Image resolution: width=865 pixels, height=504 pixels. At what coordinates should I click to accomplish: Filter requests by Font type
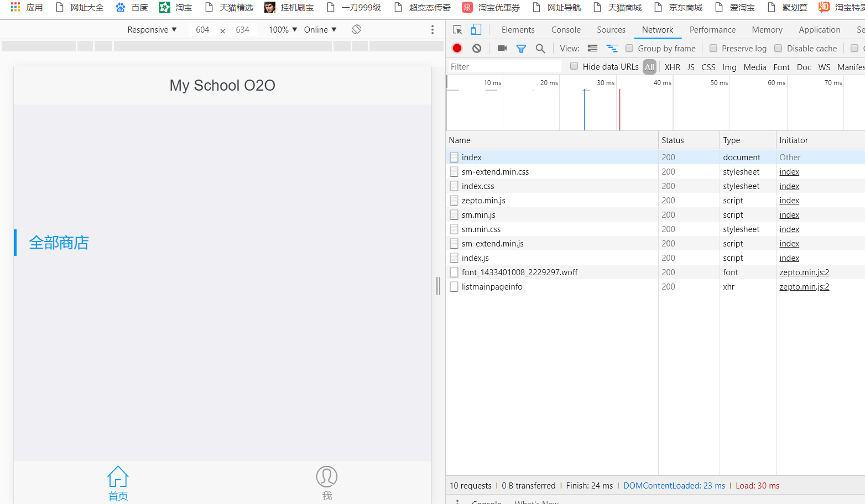point(781,67)
